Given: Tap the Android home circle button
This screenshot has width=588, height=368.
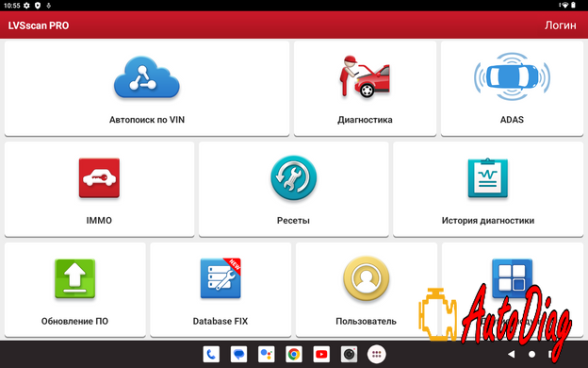Looking at the screenshot, I should click(531, 354).
